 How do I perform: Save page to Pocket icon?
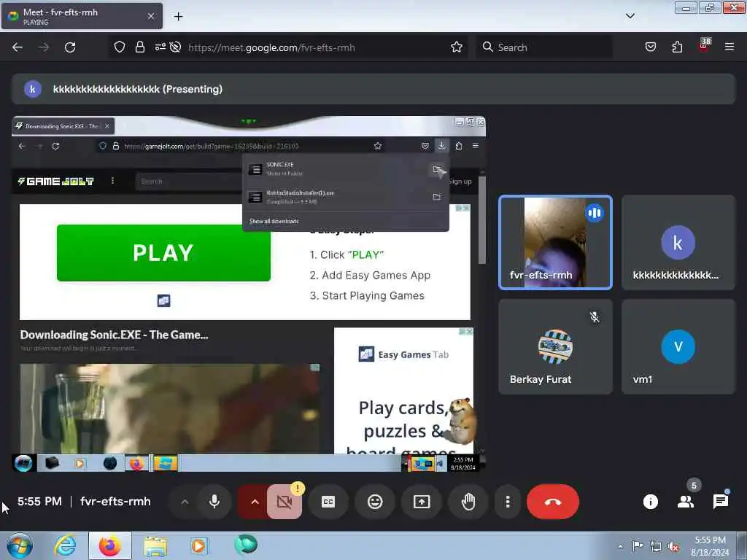[650, 47]
